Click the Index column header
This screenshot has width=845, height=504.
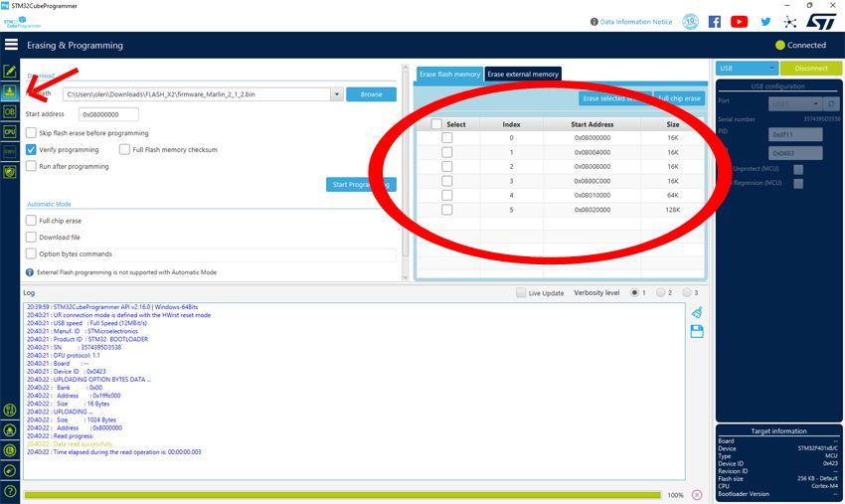(x=511, y=124)
